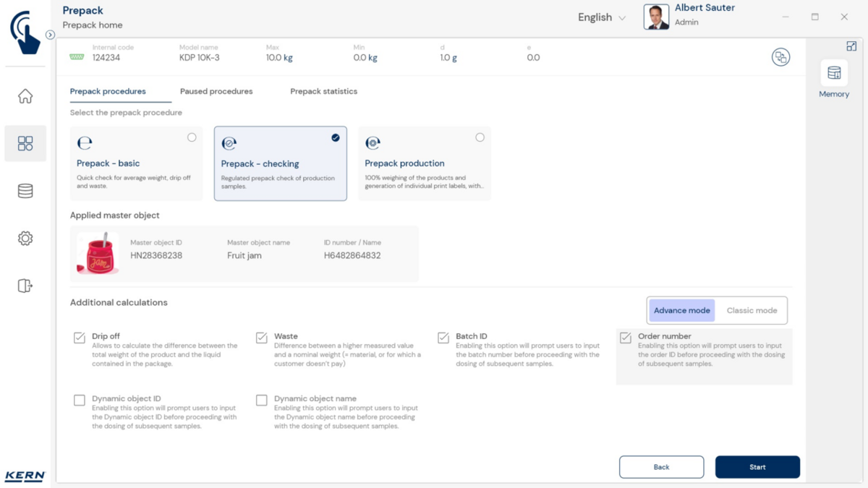Select the Prepack - basic radio button
This screenshot has height=488, width=868.
(192, 137)
